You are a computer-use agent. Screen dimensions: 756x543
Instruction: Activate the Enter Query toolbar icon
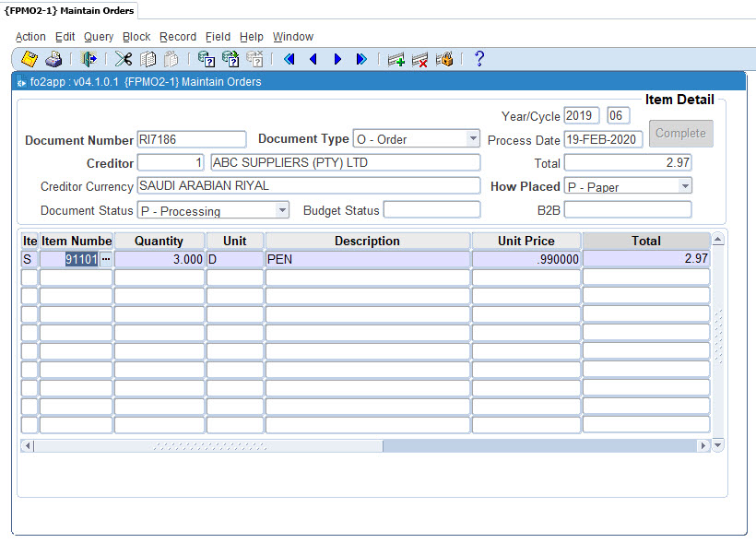pos(205,58)
